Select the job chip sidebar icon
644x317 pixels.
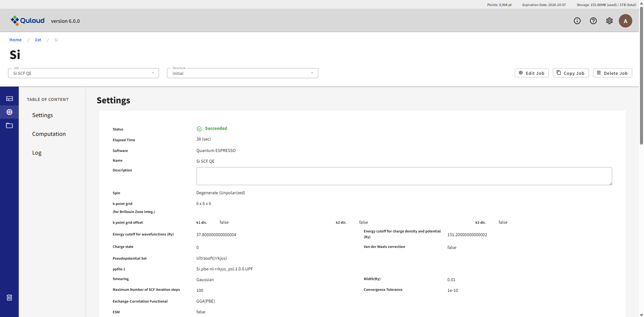click(x=9, y=112)
